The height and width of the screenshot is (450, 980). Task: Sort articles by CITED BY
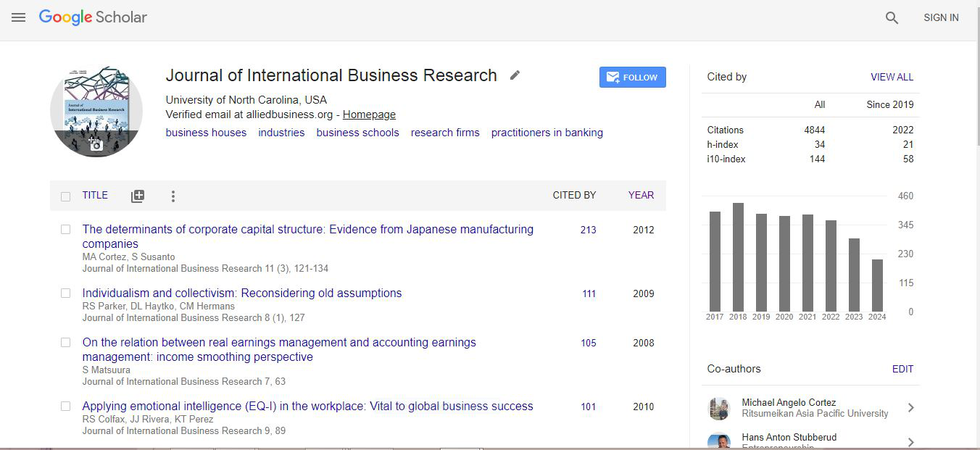[x=574, y=196]
